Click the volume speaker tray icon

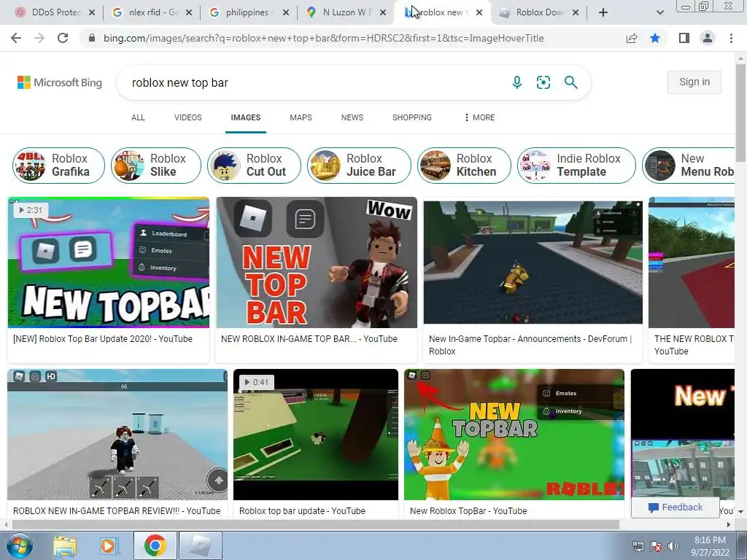point(673,546)
